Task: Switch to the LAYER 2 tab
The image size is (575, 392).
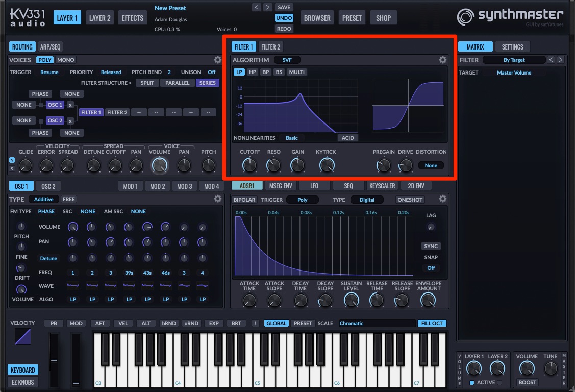Action: coord(100,18)
